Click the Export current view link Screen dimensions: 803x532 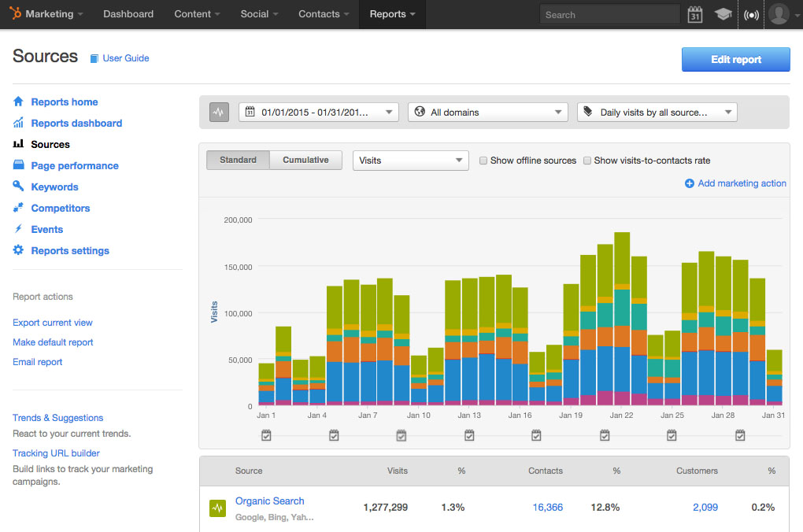(53, 323)
